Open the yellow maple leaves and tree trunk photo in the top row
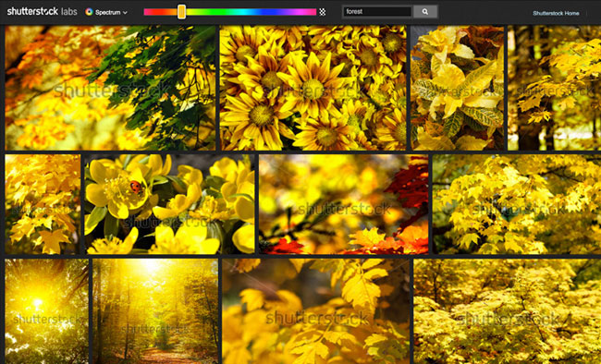Screen dimensions: 601x364 tap(554, 88)
